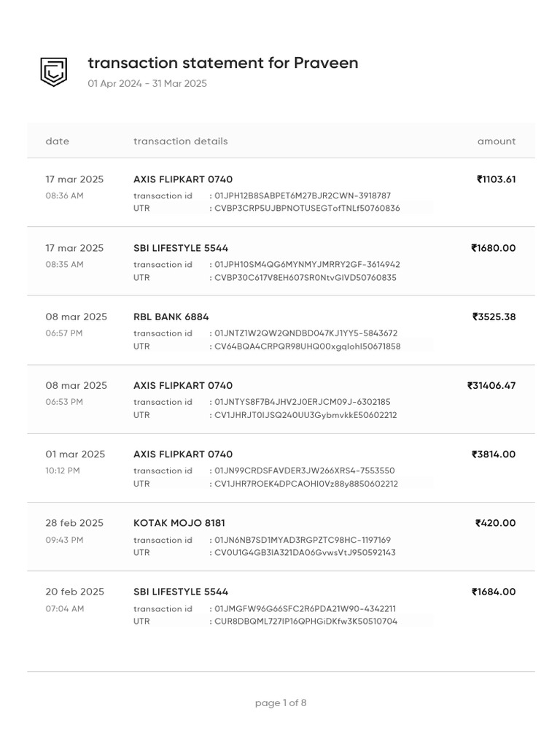Click the ₹3814.00 amount
Screen dimensions: 560x747
494,454
